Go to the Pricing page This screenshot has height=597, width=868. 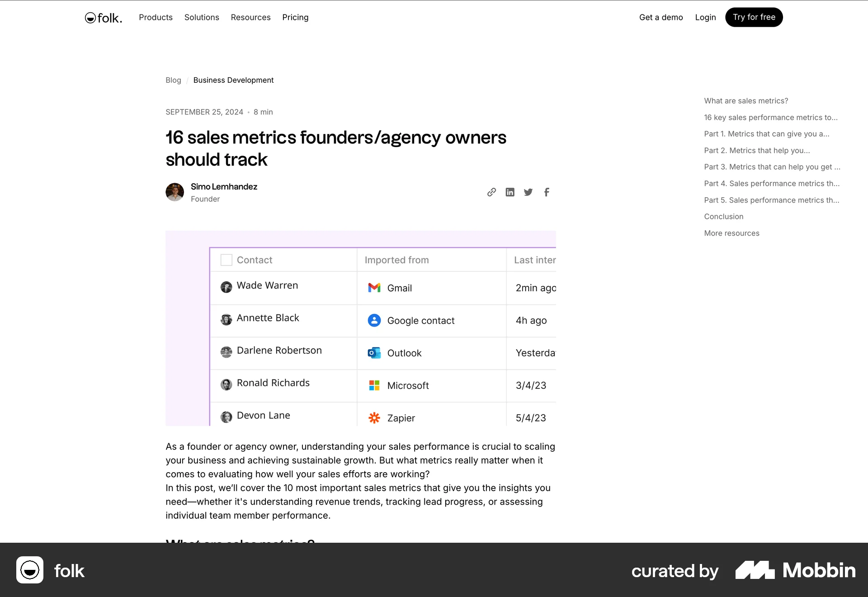[x=295, y=17]
